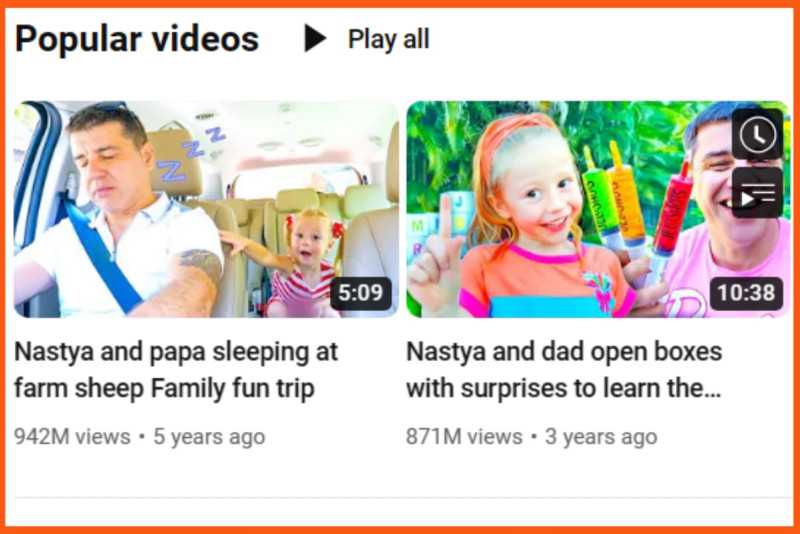Click title 'Nastya and papa sleeping at farm'
Screen dimensions: 800x534
176,370
